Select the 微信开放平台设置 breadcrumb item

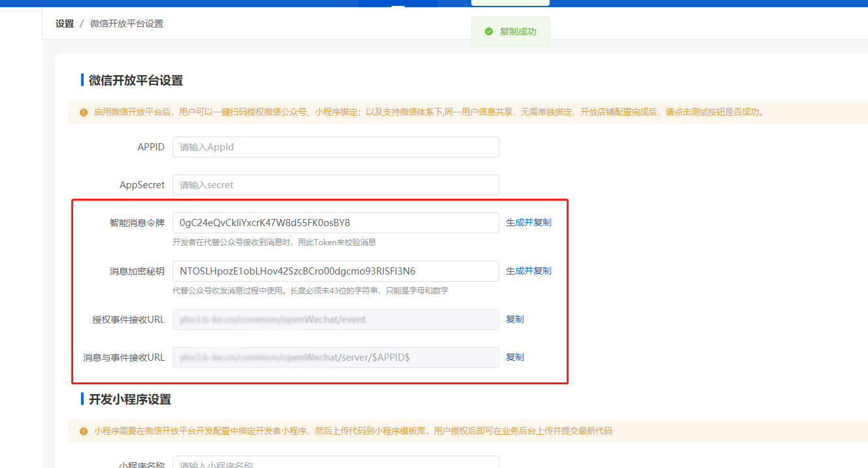127,24
